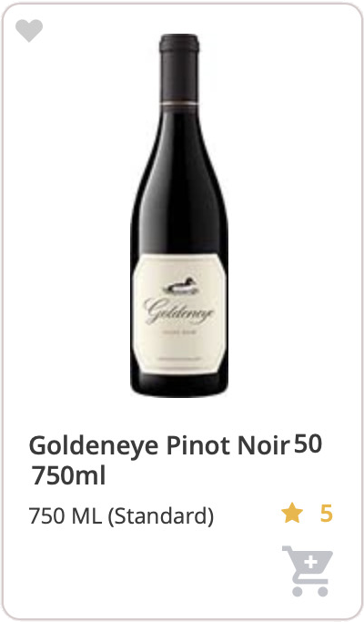
Task: Select the rating number 5
Action: [x=327, y=514]
